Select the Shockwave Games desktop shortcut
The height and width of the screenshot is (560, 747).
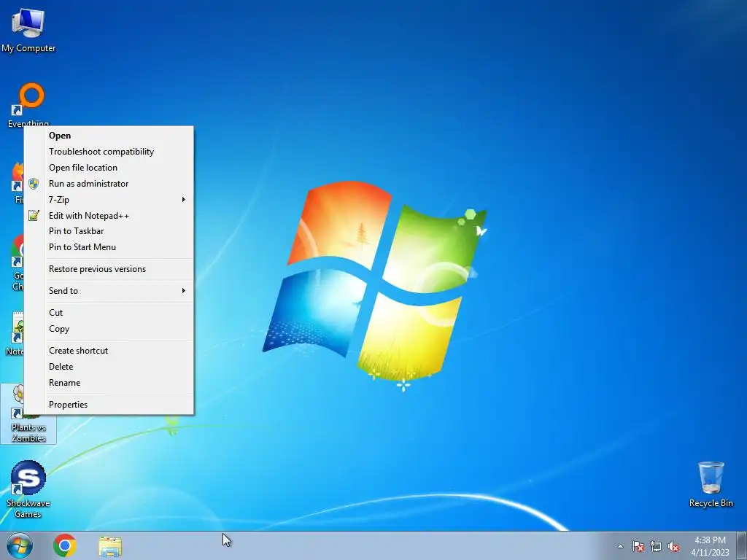28,489
